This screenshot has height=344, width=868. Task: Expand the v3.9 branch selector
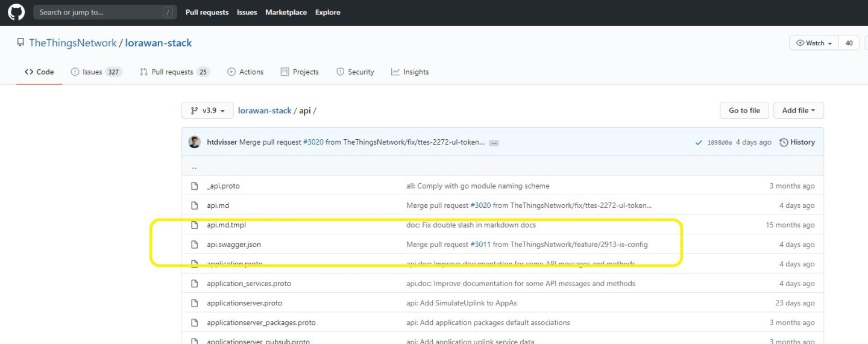coord(207,110)
